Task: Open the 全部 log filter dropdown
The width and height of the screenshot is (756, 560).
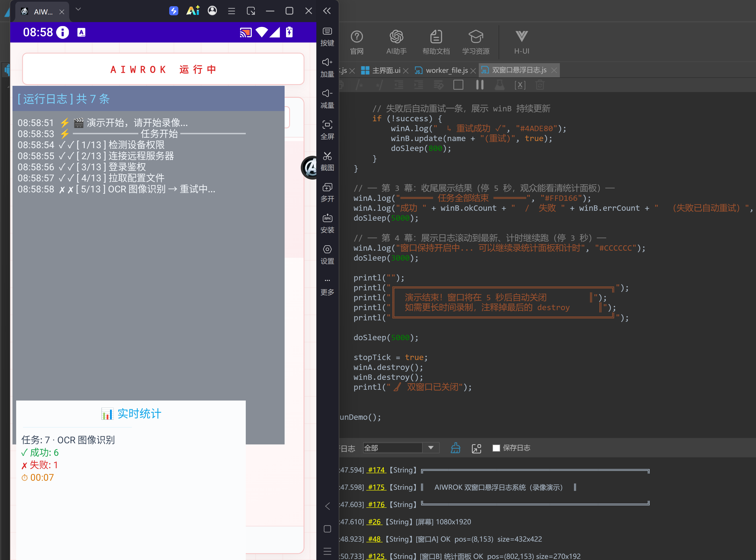Action: click(x=401, y=448)
